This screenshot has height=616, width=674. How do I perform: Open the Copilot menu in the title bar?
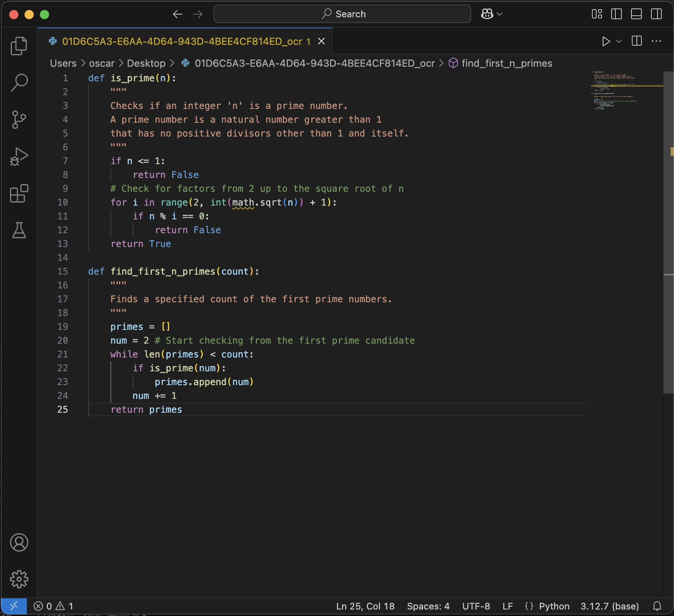(491, 14)
